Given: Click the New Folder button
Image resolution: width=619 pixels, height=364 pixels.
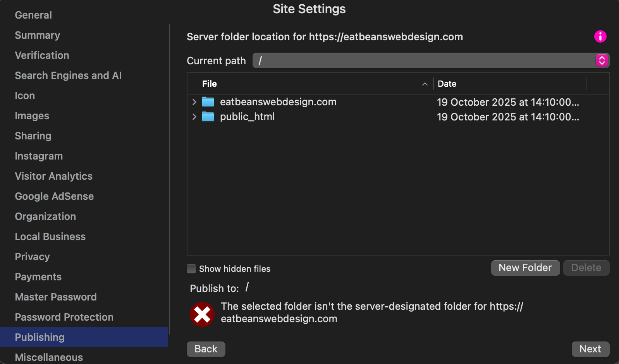Looking at the screenshot, I should click(525, 268).
